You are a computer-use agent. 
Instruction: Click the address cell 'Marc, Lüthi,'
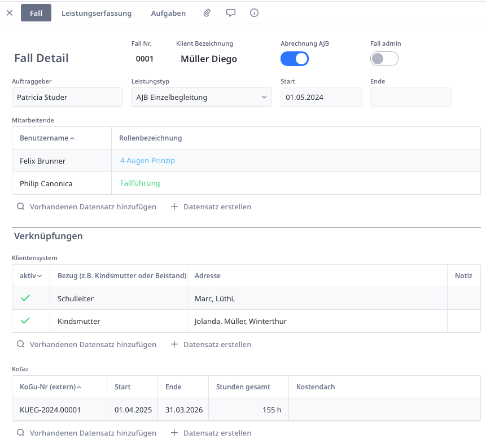coord(317,298)
